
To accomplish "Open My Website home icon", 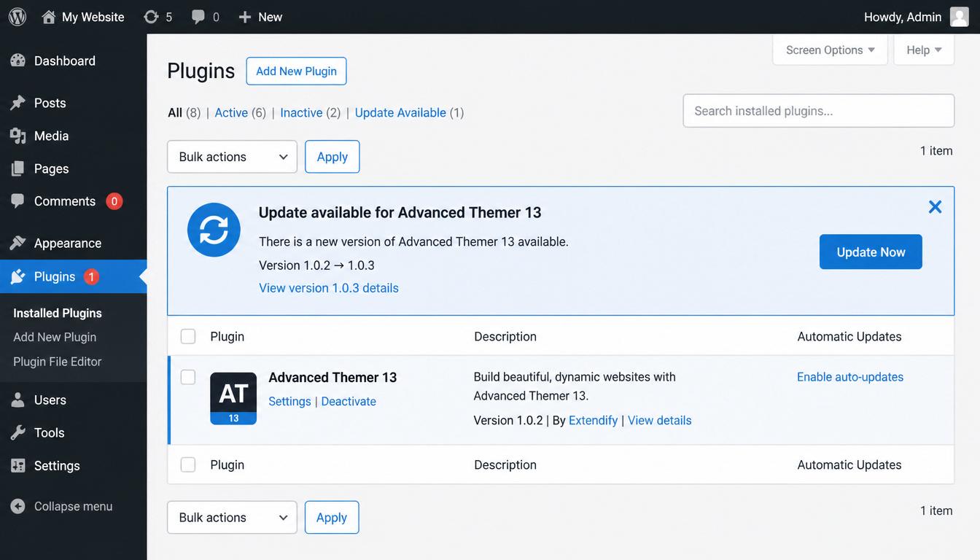I will tap(49, 17).
